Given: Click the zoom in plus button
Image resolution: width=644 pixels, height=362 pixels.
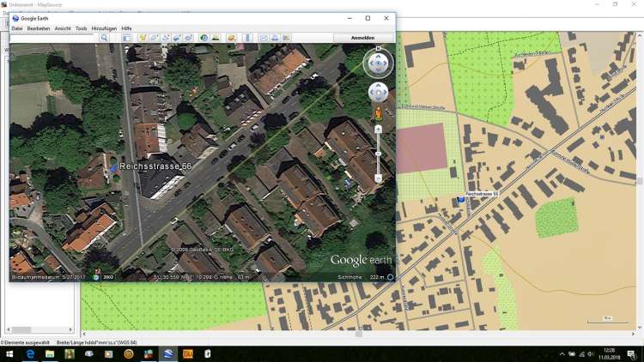Looking at the screenshot, I should 379,130.
